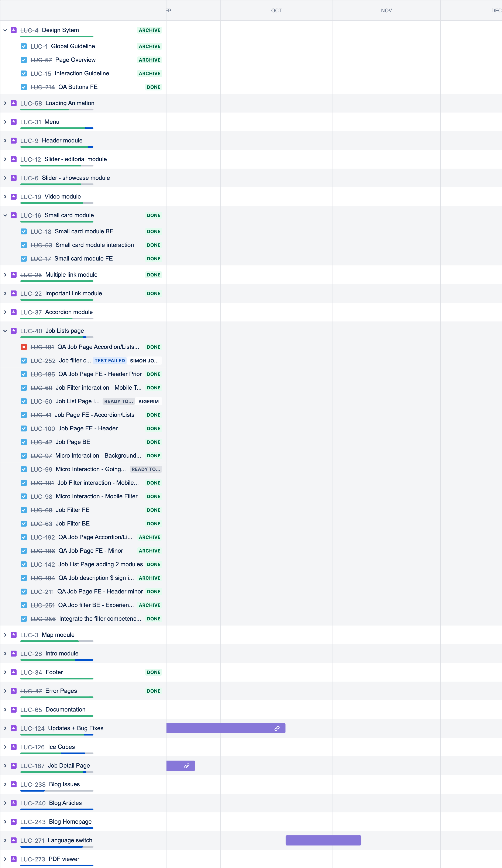This screenshot has width=502, height=868.
Task: Click the task checkbox icon on LUC-57 Page Overview
Action: click(24, 60)
